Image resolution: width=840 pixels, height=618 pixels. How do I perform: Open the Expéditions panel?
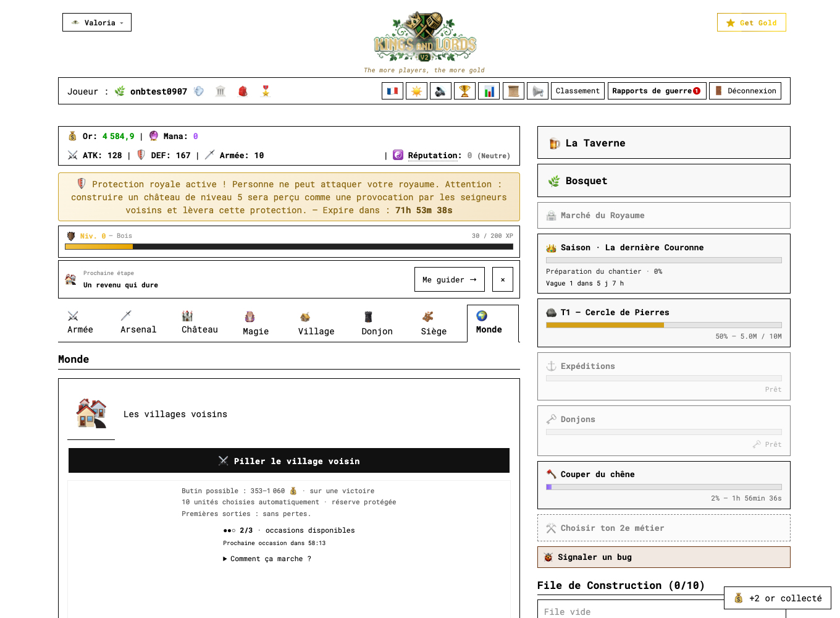tap(664, 376)
